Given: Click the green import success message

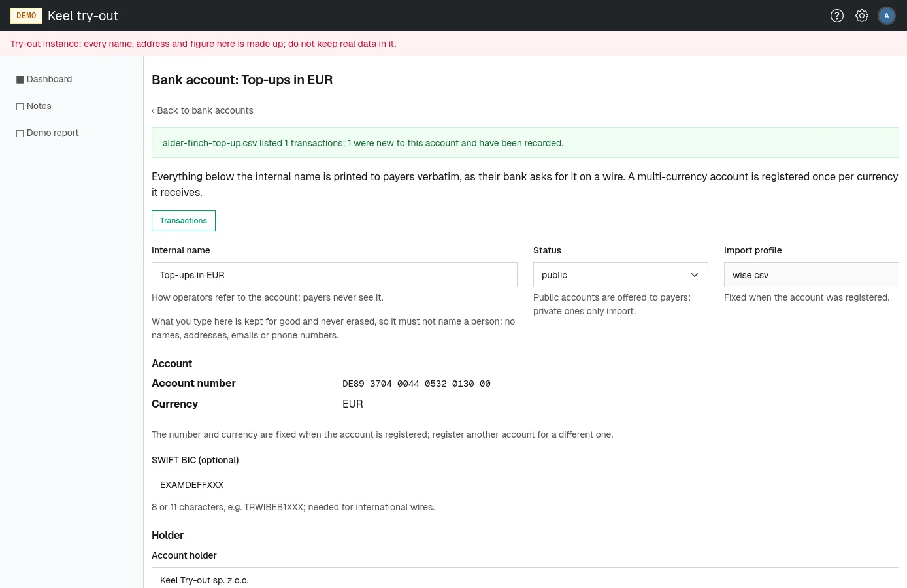Looking at the screenshot, I should [x=525, y=142].
